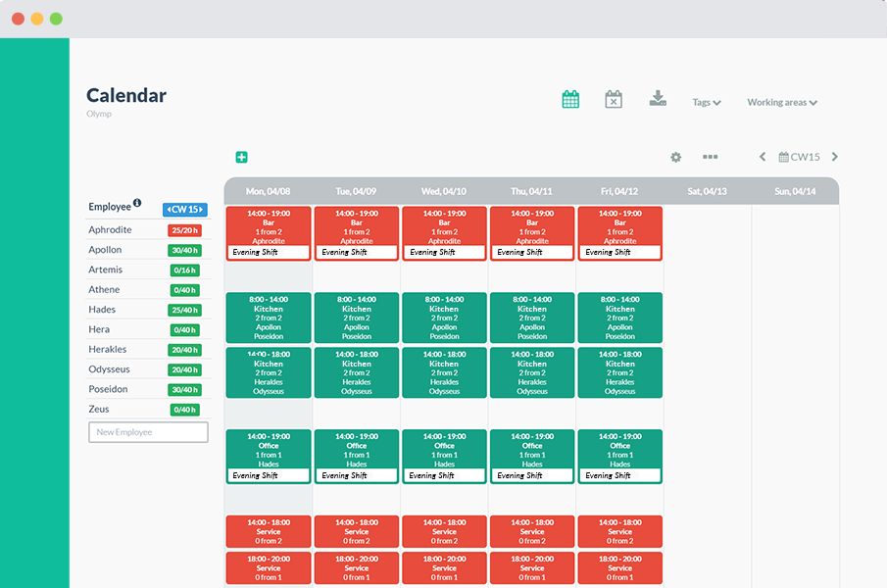
Task: Click the blue CW 15 button beside Employee
Action: (x=185, y=209)
